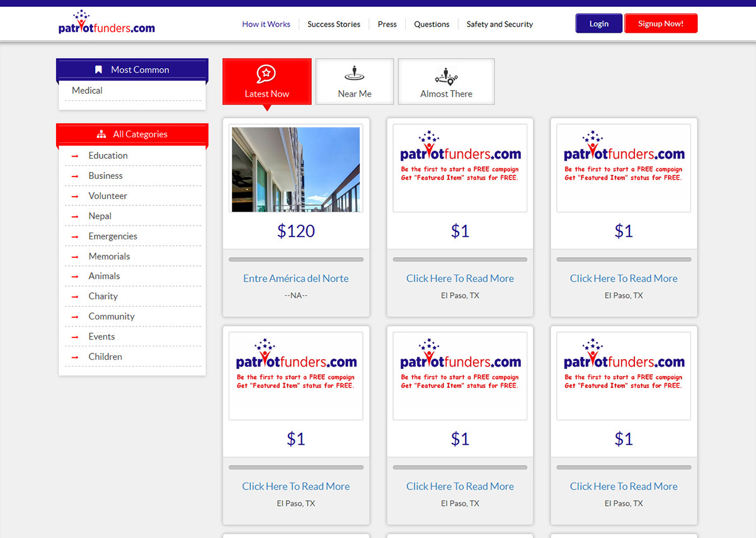Open the Events category

[x=101, y=336]
